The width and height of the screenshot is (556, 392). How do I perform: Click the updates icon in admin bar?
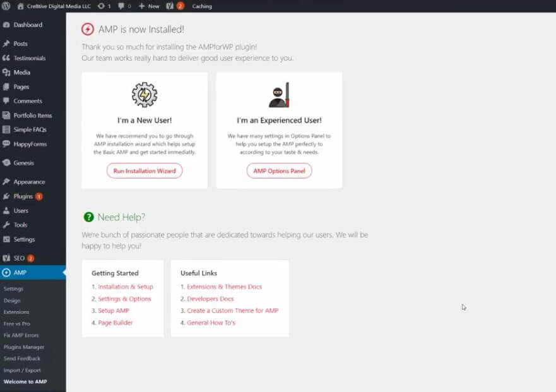pyautogui.click(x=101, y=6)
